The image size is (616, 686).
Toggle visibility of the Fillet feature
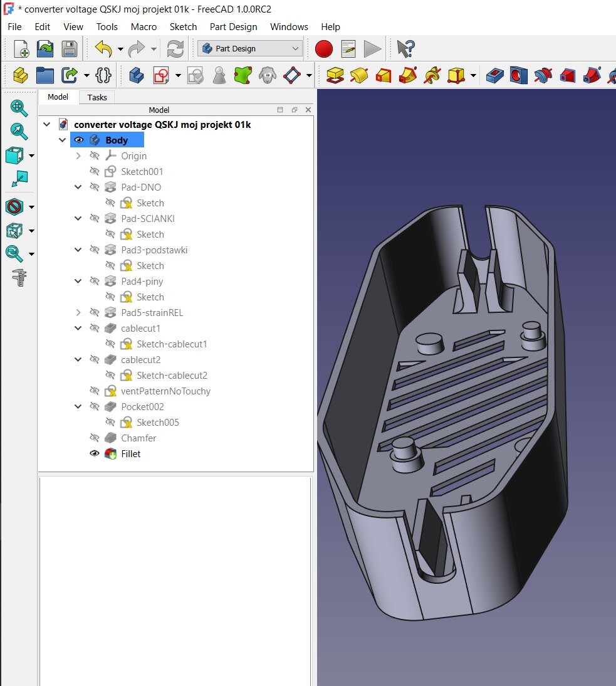pos(95,453)
